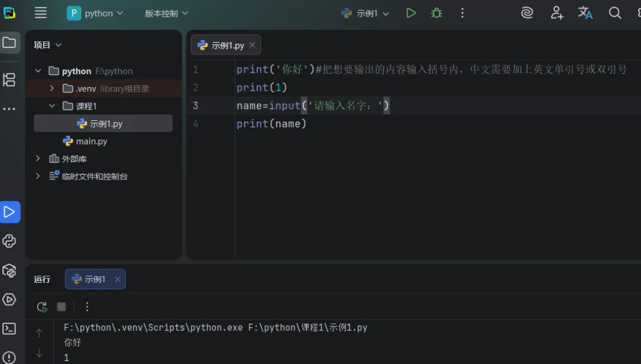Open the AI assistant spiral icon
Image resolution: width=641 pixels, height=364 pixels.
(x=527, y=13)
